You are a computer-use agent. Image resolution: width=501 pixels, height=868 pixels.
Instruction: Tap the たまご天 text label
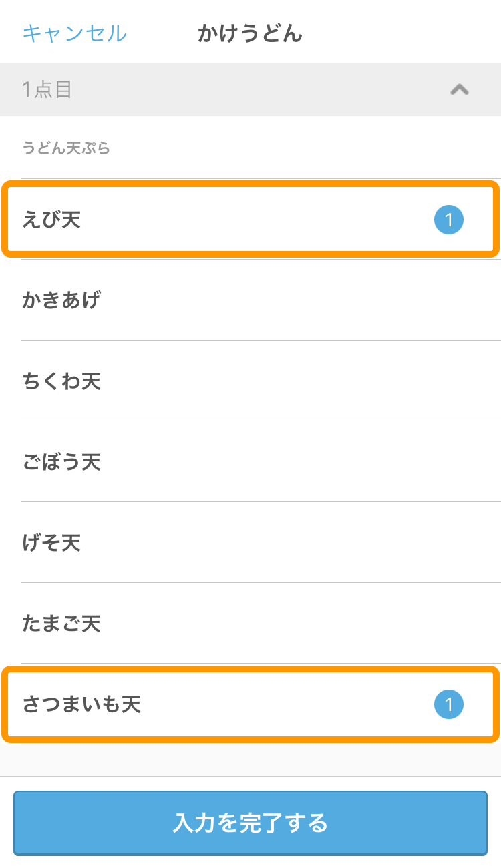61,624
